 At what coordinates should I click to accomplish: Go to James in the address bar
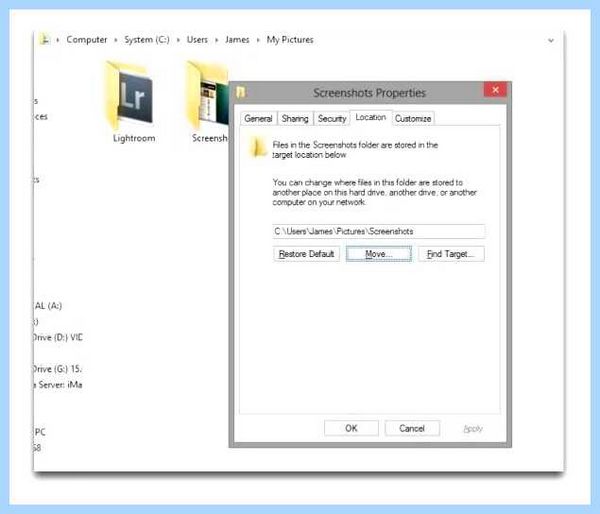(237, 40)
